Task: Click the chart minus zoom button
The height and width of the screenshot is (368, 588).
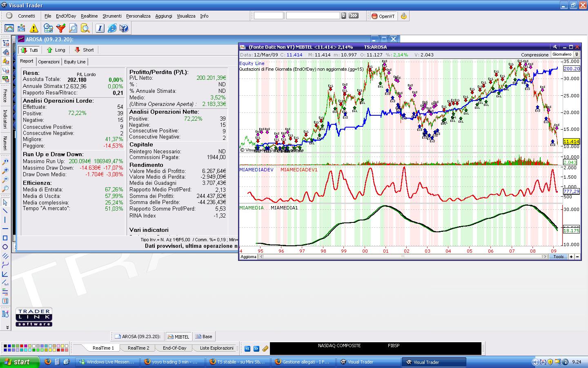Action: click(577, 257)
